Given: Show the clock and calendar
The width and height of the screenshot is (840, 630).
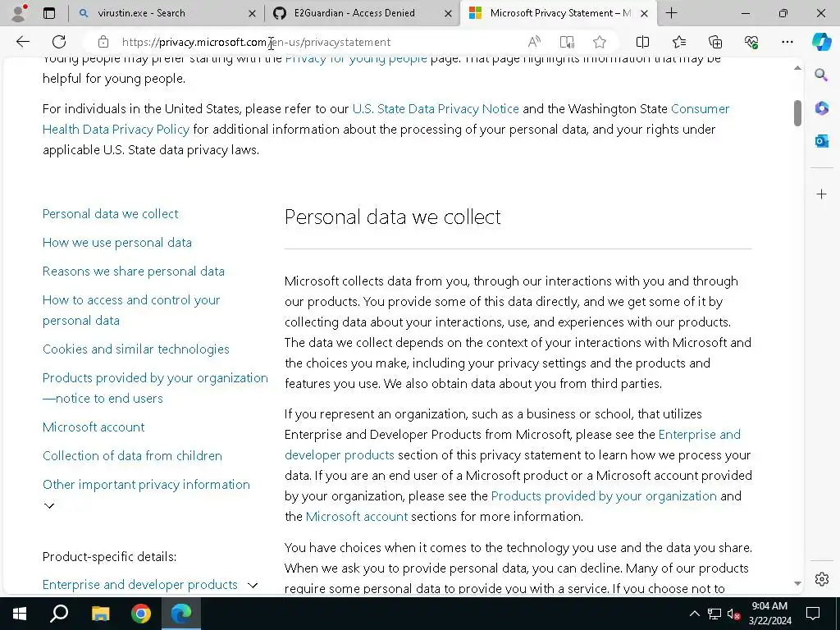Looking at the screenshot, I should click(x=769, y=614).
